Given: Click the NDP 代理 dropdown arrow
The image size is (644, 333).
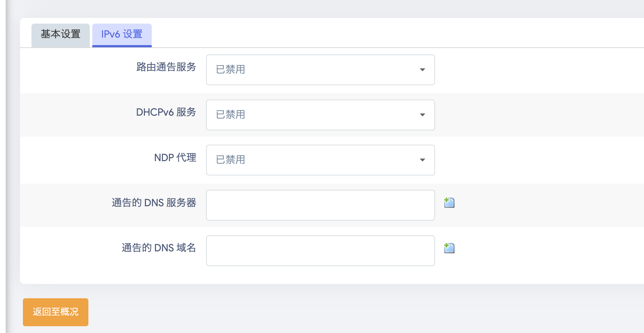Looking at the screenshot, I should pyautogui.click(x=423, y=160).
